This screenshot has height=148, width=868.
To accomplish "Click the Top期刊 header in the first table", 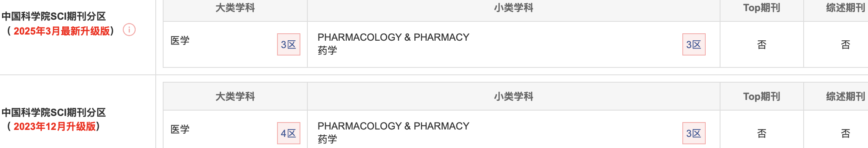I will 762,8.
